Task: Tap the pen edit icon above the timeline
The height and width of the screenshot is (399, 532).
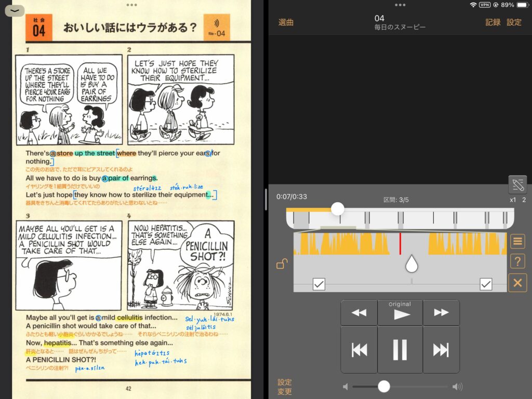Action: (518, 184)
